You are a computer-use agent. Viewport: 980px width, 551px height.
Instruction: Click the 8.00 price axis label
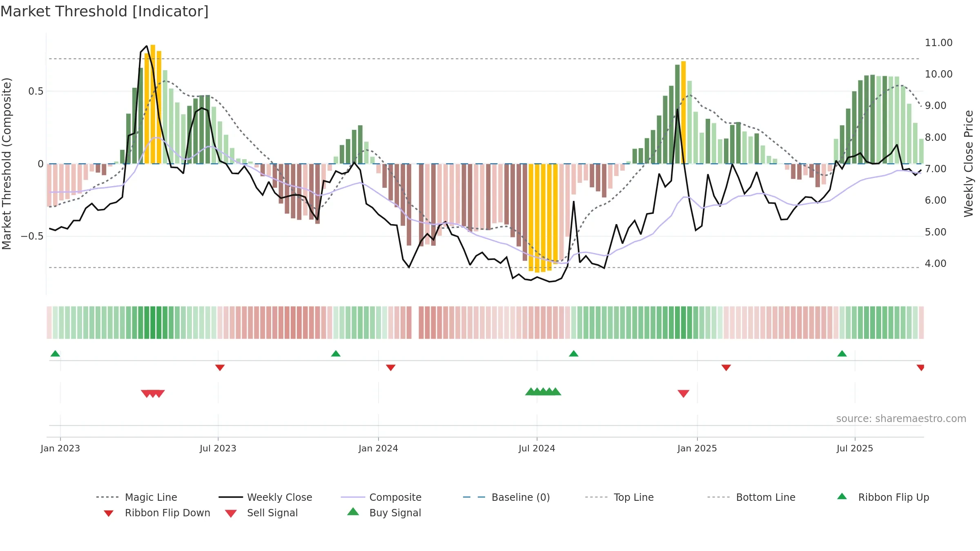pos(935,137)
